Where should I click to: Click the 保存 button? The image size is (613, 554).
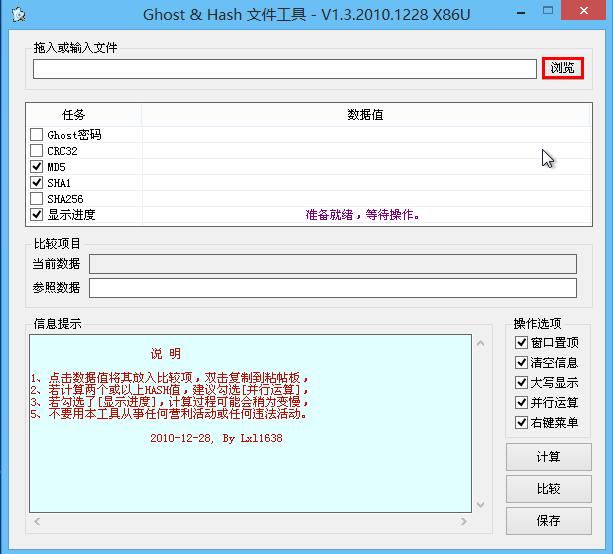pyautogui.click(x=548, y=521)
